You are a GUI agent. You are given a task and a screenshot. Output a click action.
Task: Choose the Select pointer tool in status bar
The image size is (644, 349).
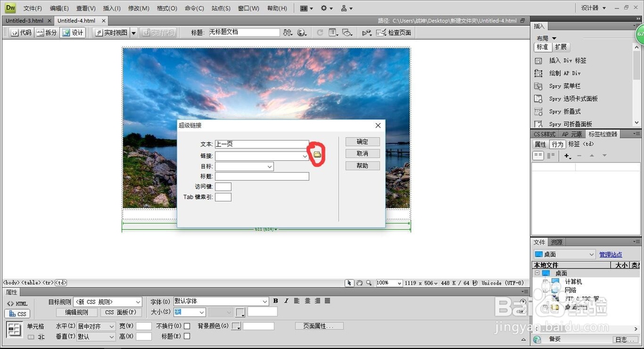[350, 283]
